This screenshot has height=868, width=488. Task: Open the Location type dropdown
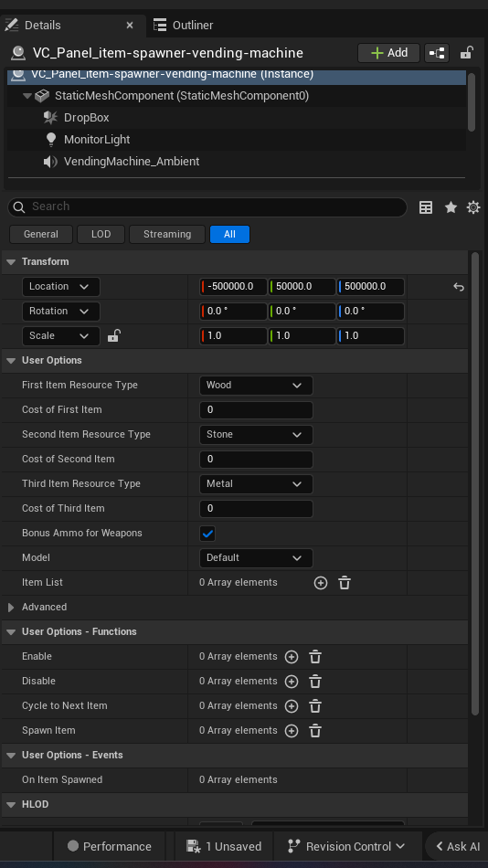[x=61, y=287]
